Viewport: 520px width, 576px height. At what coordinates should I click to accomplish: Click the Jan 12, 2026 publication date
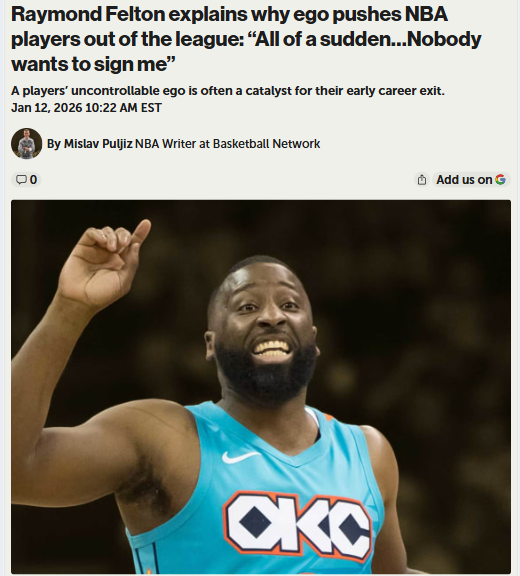click(x=47, y=108)
